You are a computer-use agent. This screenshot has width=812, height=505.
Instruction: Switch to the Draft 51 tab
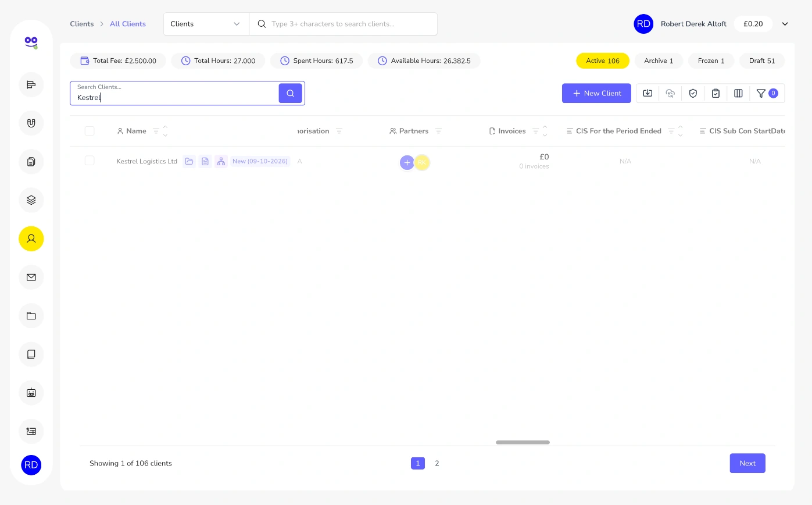[762, 61]
